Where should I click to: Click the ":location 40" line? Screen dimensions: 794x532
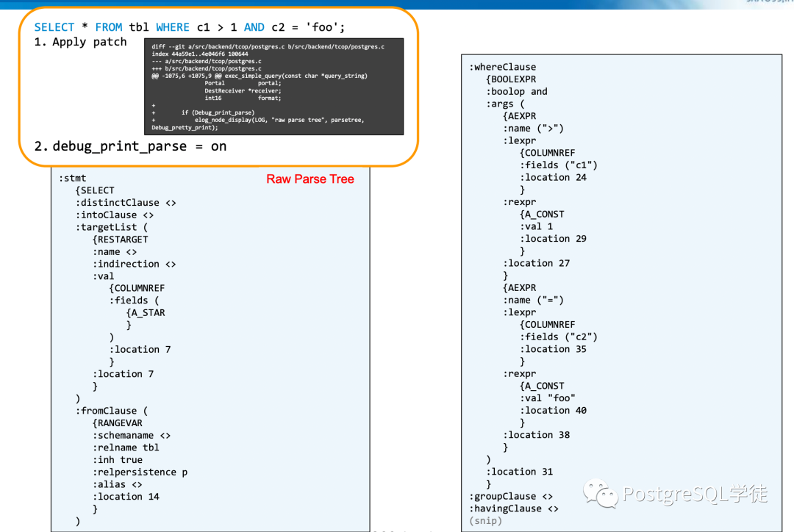point(553,410)
